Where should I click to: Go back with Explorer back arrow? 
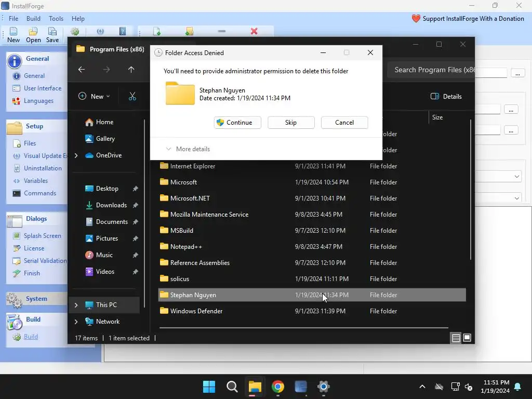point(82,70)
